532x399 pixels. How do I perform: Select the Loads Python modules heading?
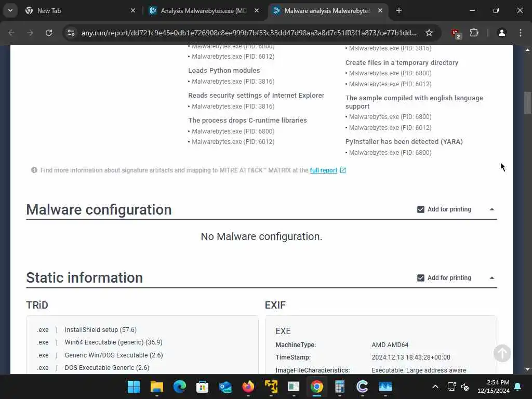(x=224, y=70)
